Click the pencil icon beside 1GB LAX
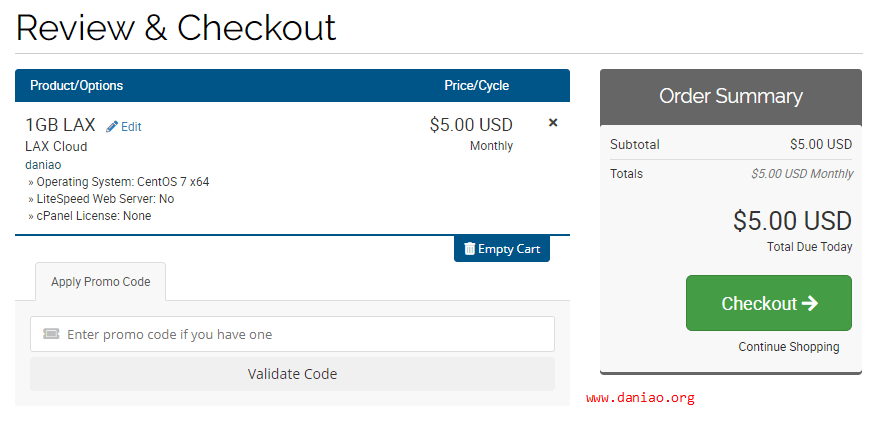 pyautogui.click(x=112, y=127)
